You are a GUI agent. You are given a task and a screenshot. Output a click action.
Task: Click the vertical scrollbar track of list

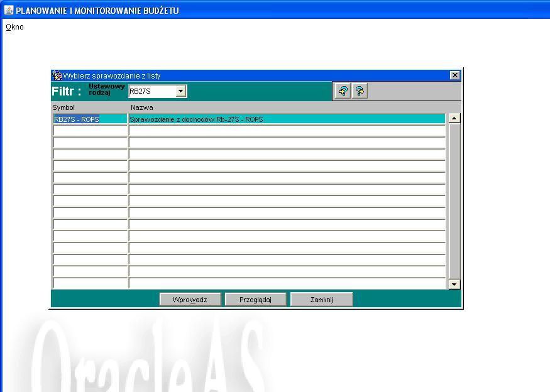454,201
